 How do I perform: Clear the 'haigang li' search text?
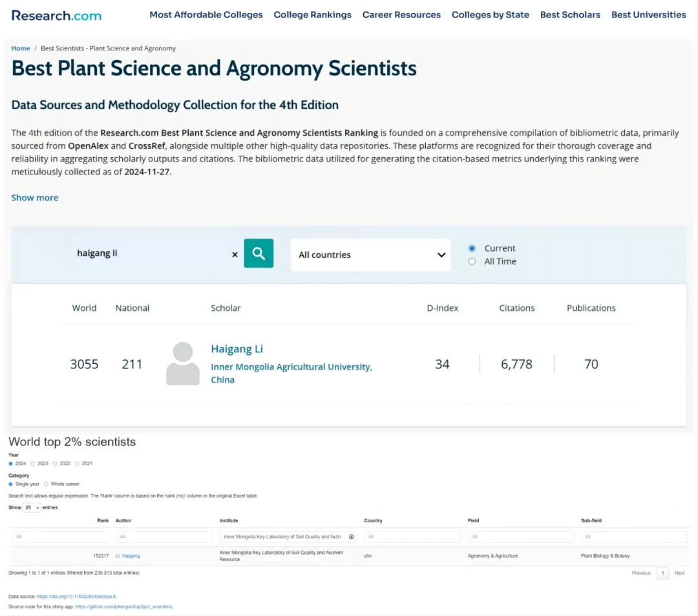tap(235, 255)
